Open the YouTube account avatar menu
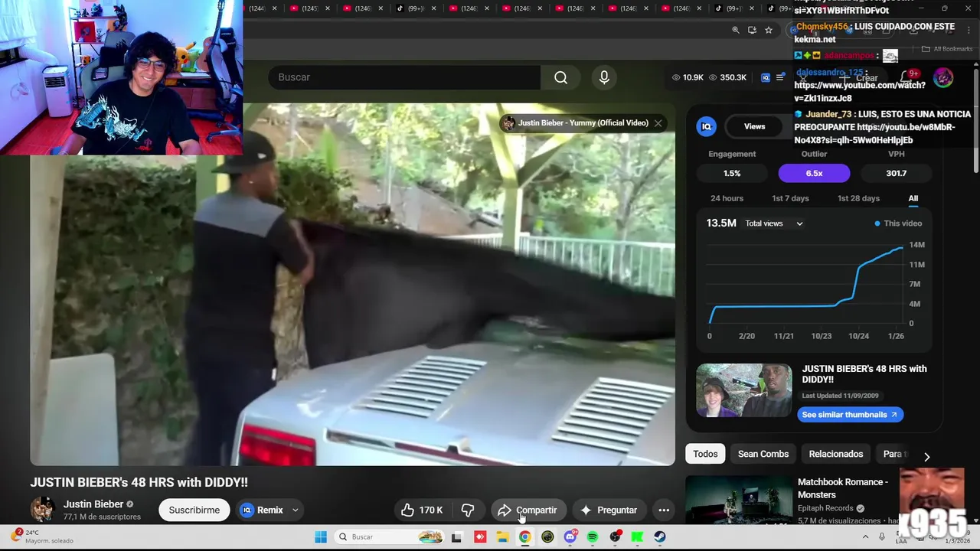This screenshot has height=551, width=980. (943, 77)
